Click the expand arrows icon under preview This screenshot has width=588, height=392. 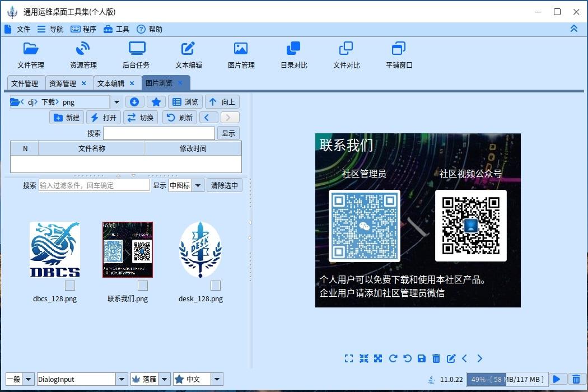point(378,358)
